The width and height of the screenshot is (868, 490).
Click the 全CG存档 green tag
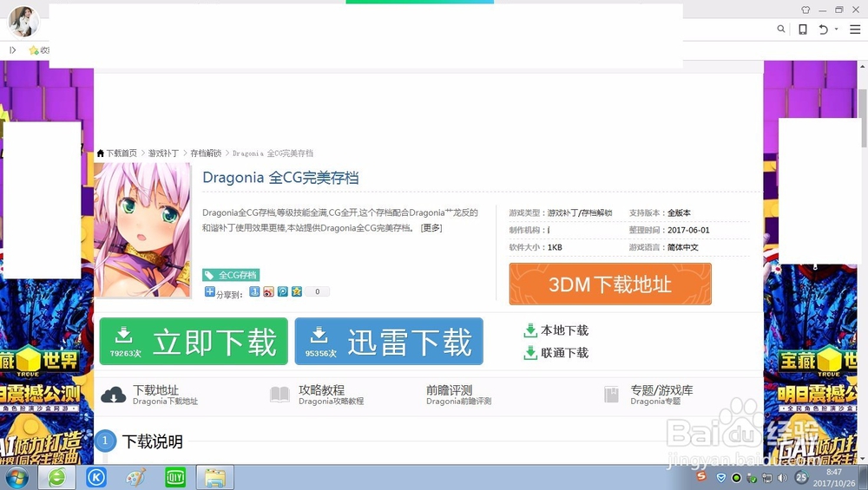point(231,275)
